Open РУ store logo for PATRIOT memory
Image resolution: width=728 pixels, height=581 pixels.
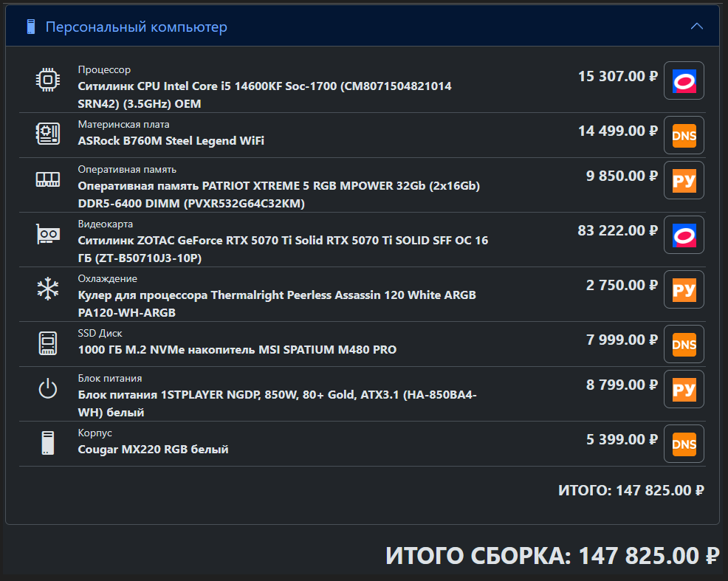click(684, 180)
